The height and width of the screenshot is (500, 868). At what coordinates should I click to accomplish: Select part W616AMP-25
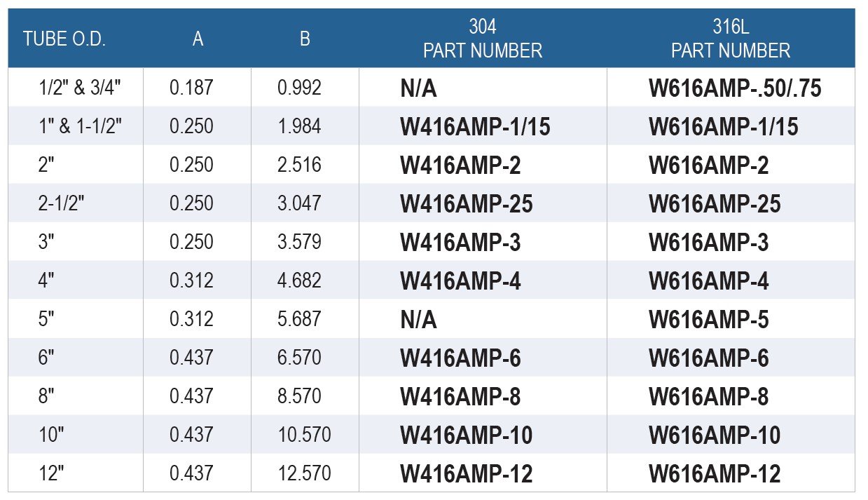[715, 204]
